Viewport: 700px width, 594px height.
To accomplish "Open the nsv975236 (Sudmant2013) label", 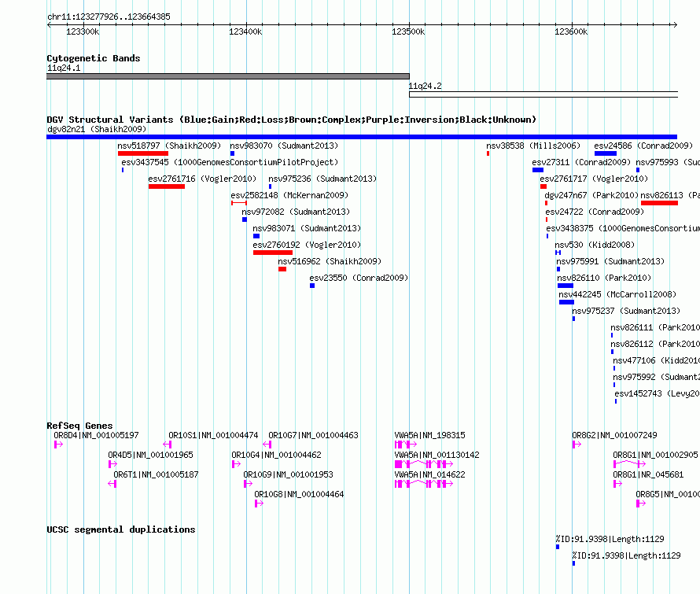I will pos(322,179).
